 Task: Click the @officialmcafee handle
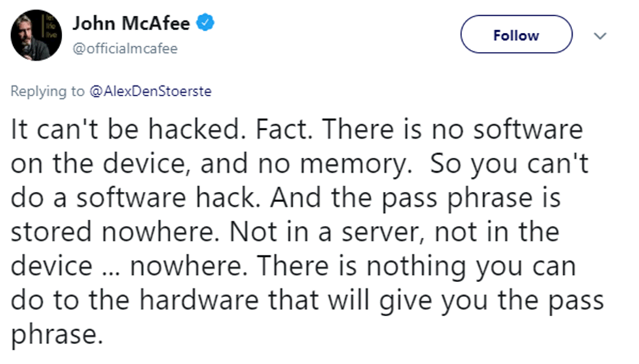click(x=124, y=49)
